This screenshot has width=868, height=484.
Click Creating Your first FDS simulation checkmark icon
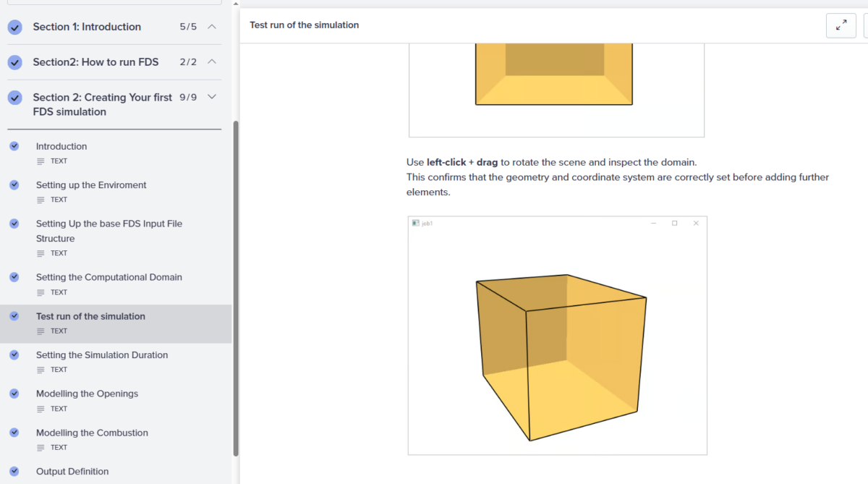pos(15,98)
